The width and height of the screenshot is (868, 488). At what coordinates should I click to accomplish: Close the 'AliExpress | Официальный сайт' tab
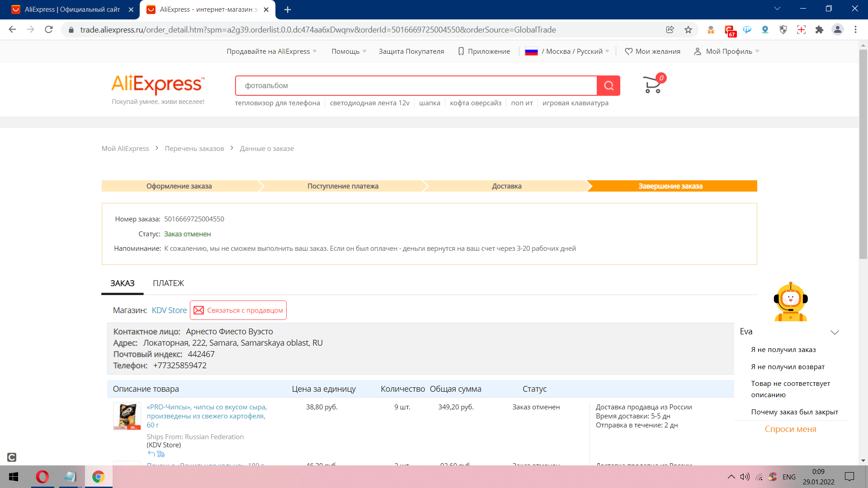click(131, 9)
